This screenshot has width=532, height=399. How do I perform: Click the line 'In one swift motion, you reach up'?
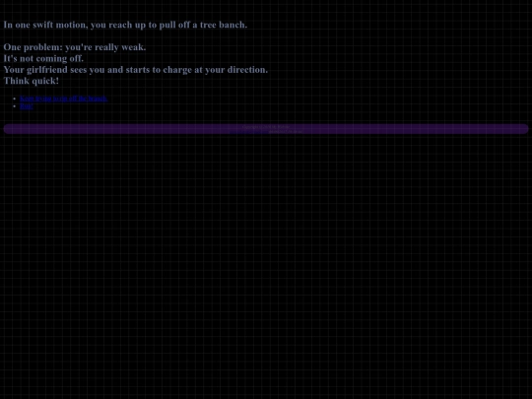click(125, 25)
